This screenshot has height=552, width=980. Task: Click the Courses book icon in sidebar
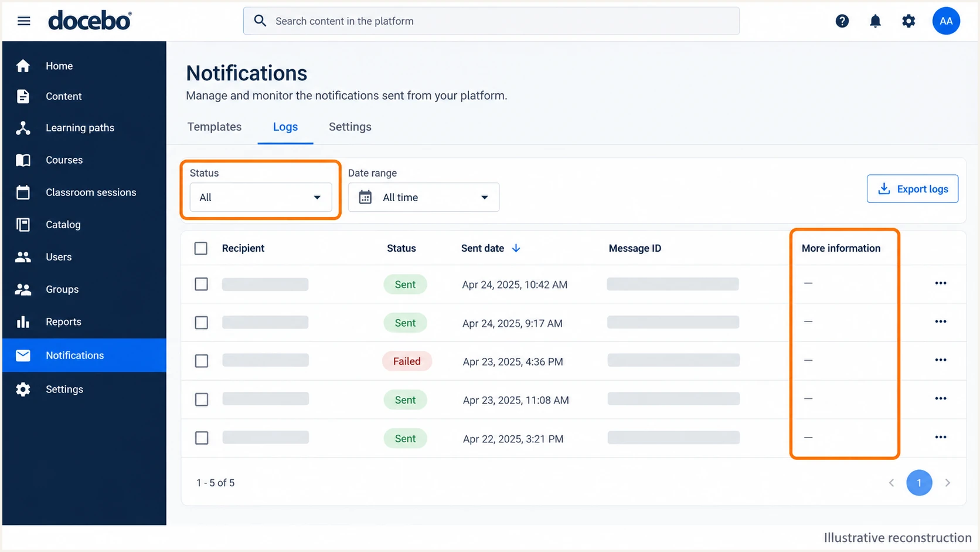pyautogui.click(x=23, y=160)
